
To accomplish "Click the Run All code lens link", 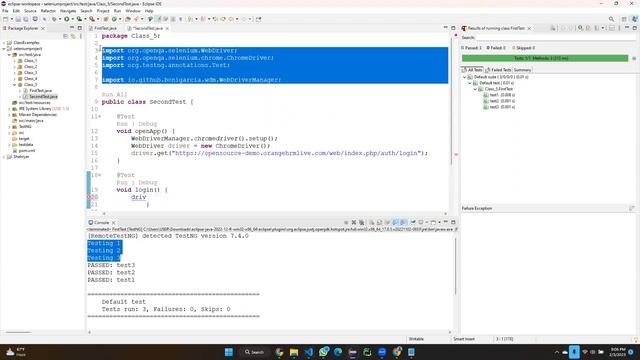I will click(x=114, y=95).
